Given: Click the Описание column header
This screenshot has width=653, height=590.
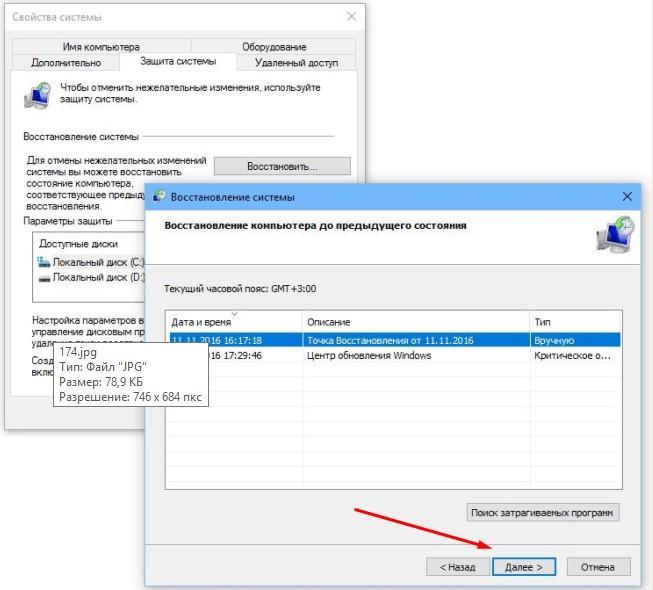Looking at the screenshot, I should pos(416,322).
